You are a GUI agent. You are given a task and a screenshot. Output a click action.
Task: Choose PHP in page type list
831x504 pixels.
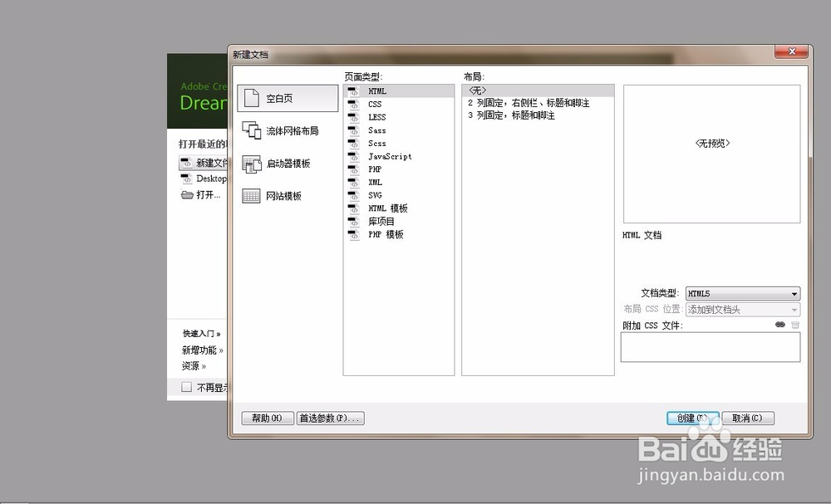coord(399,169)
